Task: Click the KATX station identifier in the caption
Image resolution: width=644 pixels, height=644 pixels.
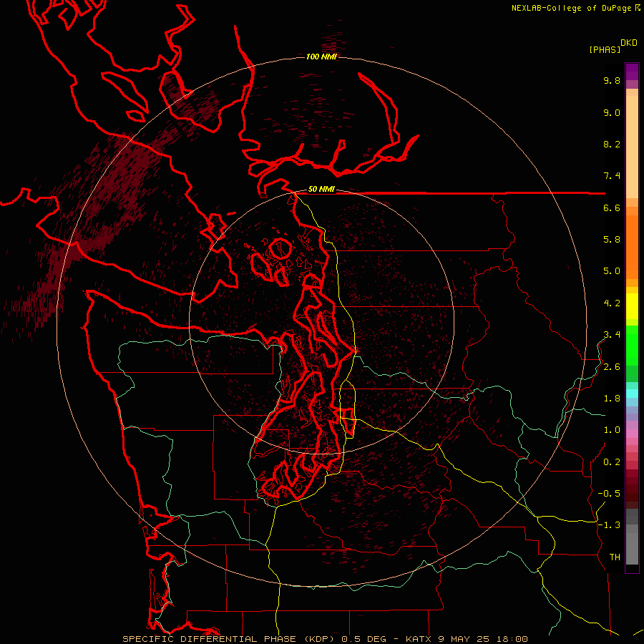Action: click(418, 639)
